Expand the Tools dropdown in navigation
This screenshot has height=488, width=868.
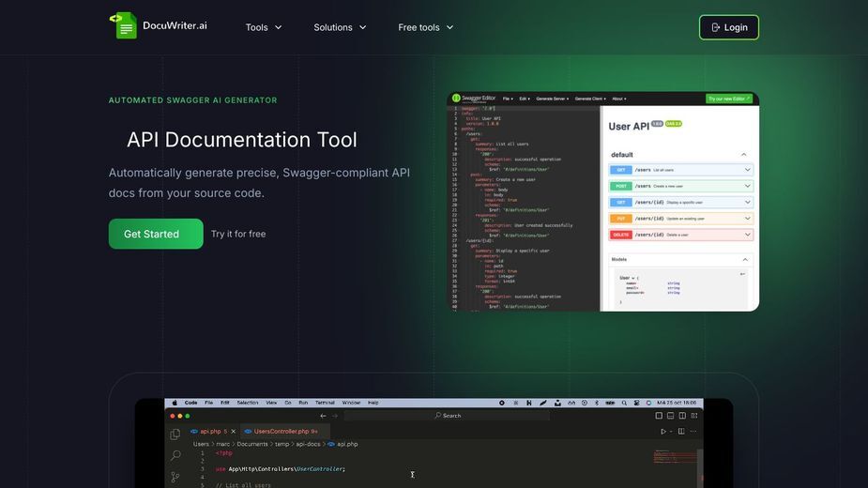tap(264, 27)
